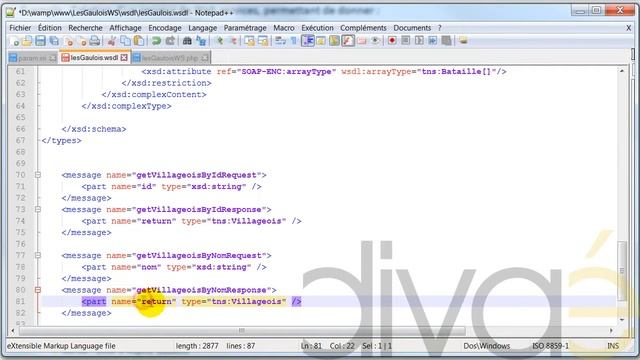
Task: Click the ISO 8859-1 encoding status entry
Action: (x=550, y=346)
